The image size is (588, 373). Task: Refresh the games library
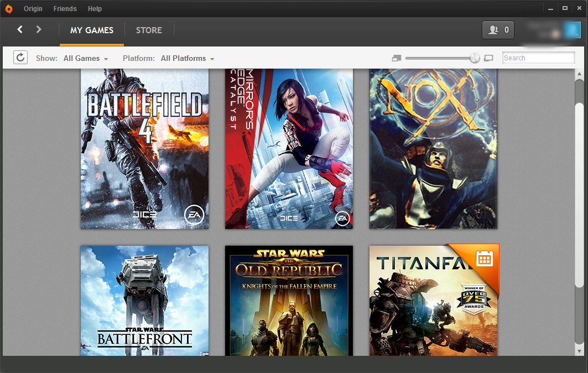pos(20,58)
